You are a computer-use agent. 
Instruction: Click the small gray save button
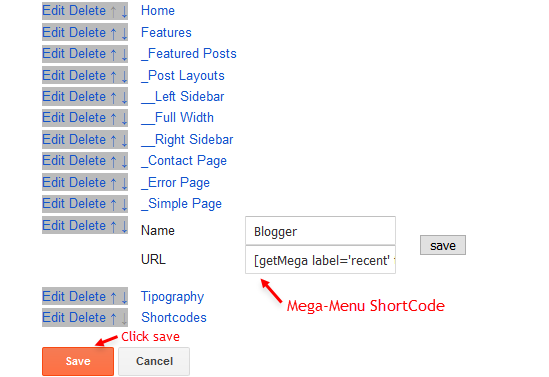[x=443, y=245]
